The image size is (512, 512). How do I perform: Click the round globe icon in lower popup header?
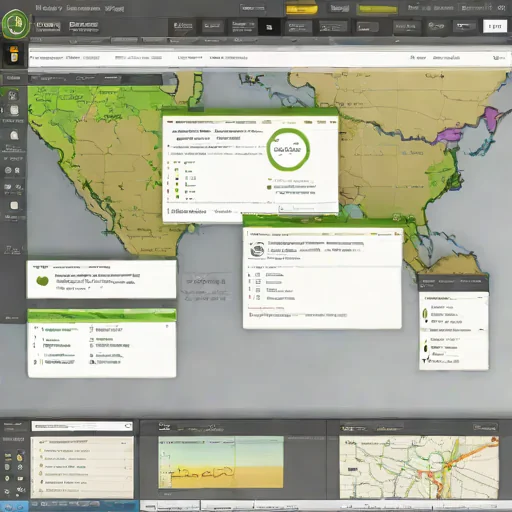coord(257,249)
